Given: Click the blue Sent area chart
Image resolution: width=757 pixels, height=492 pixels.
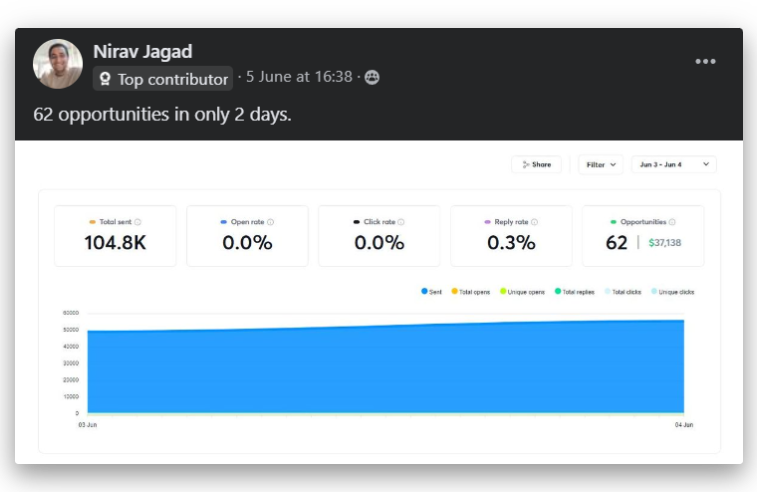Looking at the screenshot, I should [385, 370].
